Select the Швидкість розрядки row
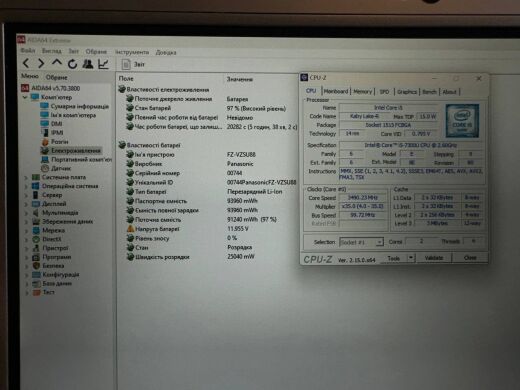Viewport: 520px width, 390px height. (207, 257)
